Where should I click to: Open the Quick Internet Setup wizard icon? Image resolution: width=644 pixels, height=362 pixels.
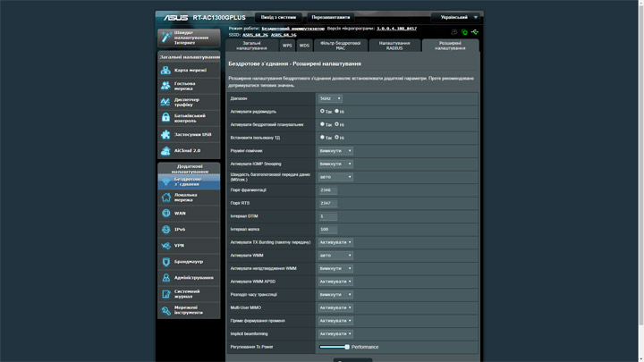pos(166,38)
